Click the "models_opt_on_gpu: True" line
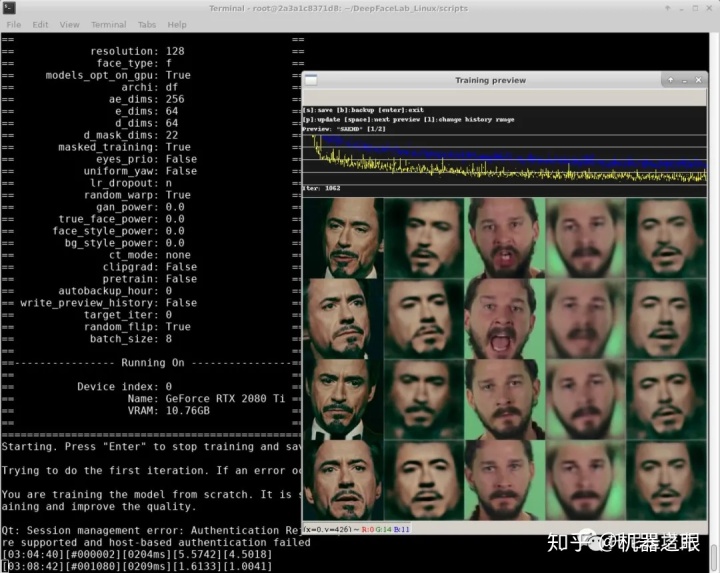Screen dimensions: 720x573 coord(118,75)
